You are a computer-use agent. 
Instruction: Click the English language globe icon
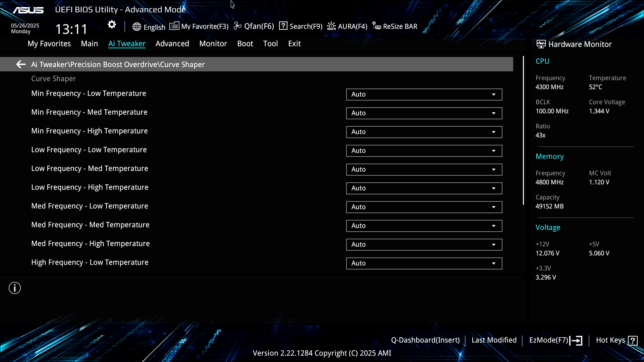pos(137,27)
